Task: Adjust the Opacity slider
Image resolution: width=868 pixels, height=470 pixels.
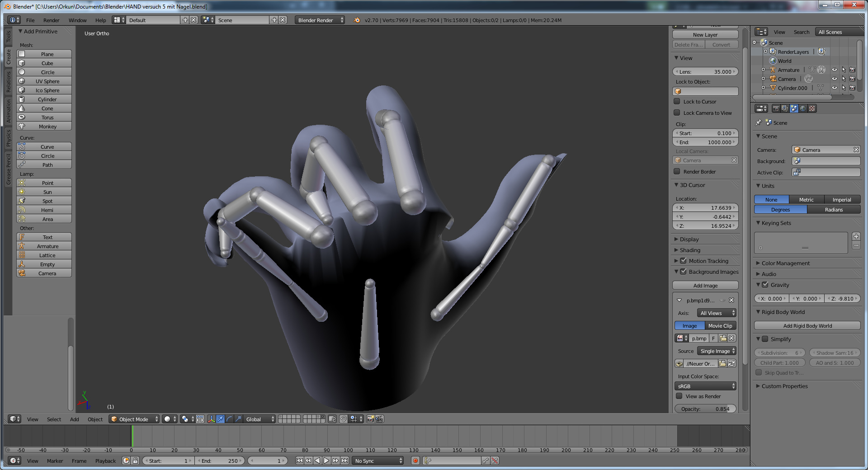Action: (x=705, y=409)
